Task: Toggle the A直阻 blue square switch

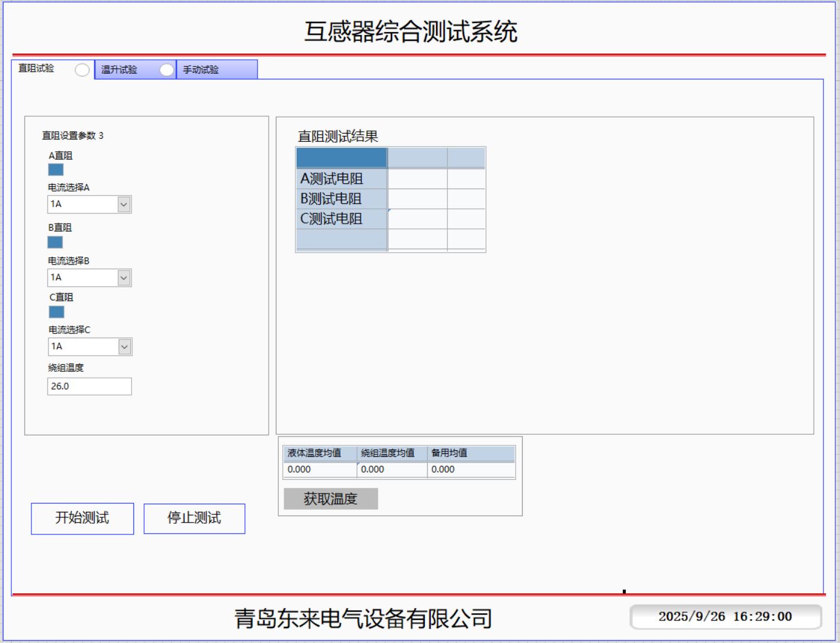Action: pos(56,170)
